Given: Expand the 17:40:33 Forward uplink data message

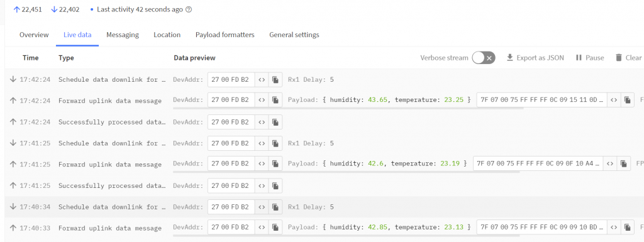Looking at the screenshot, I should pos(109,228).
